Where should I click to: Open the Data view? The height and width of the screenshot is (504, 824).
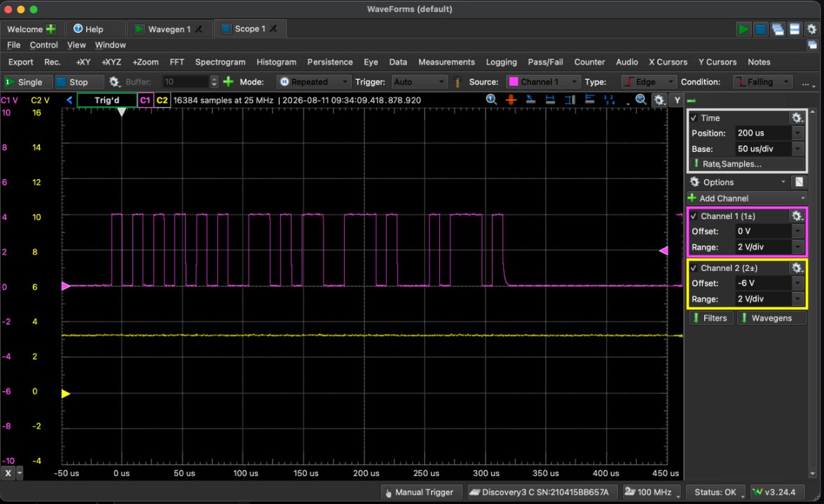[x=398, y=62]
